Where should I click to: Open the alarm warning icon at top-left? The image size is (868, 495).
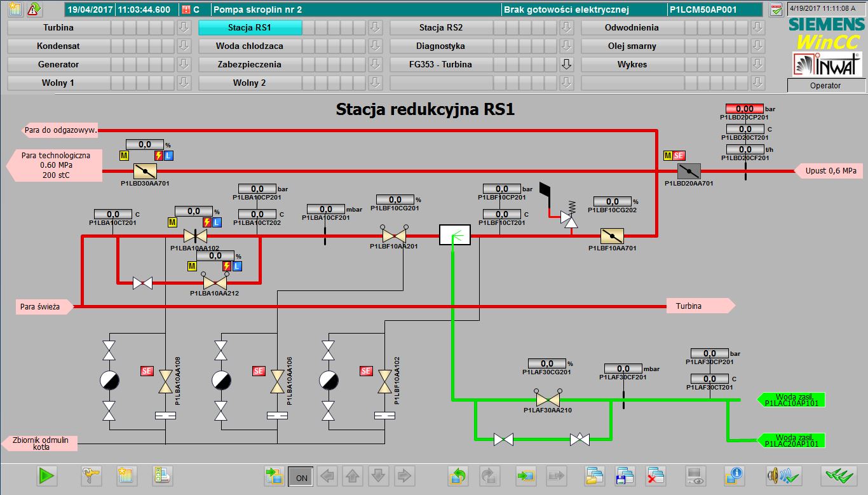pyautogui.click(x=34, y=10)
